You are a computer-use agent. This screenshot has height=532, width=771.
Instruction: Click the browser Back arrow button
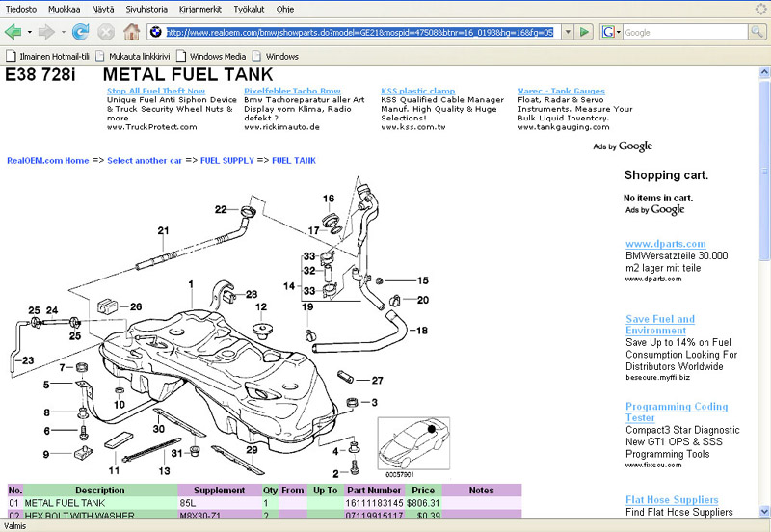(x=13, y=32)
